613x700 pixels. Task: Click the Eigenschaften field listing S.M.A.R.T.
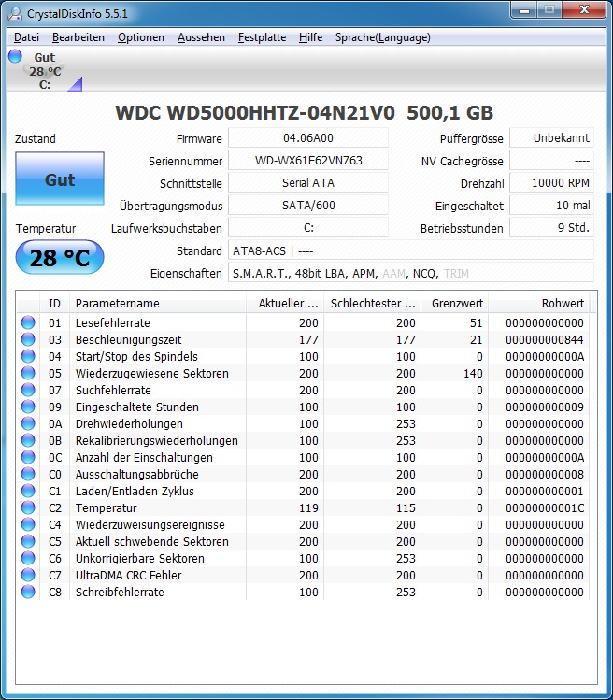pos(411,273)
